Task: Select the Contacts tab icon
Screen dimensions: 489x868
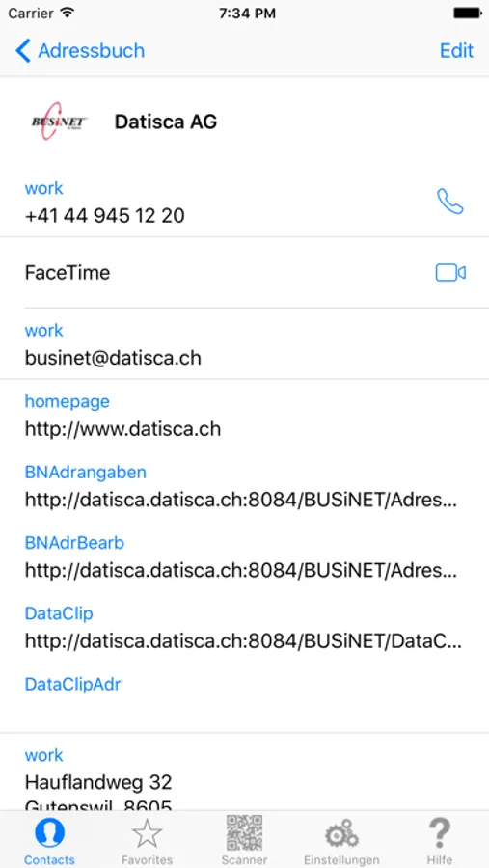Action: tap(49, 840)
